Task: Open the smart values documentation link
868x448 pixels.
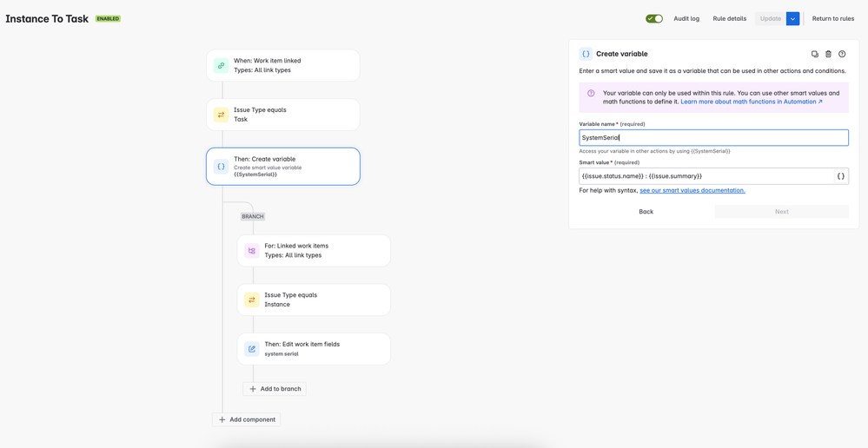Action: (692, 190)
